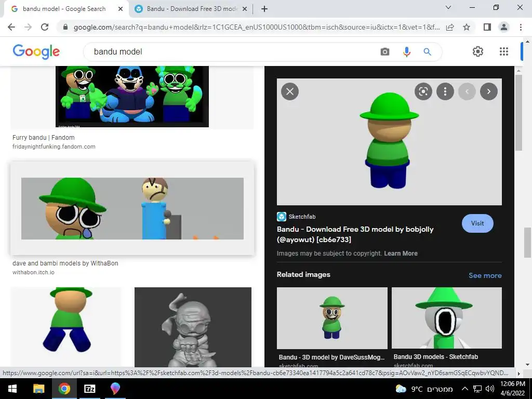Reload the current page

(x=45, y=27)
